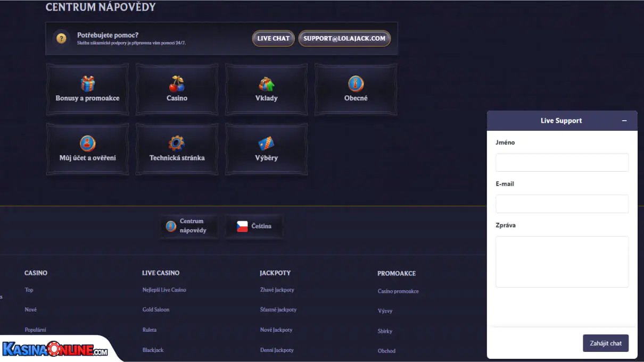
Task: Click the SUPPORT@LOLAJACK.COM email button
Action: [344, 38]
